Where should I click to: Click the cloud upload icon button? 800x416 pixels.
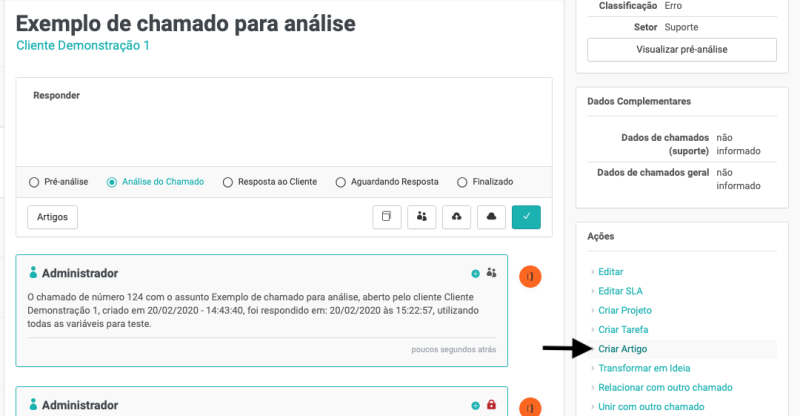coord(456,217)
